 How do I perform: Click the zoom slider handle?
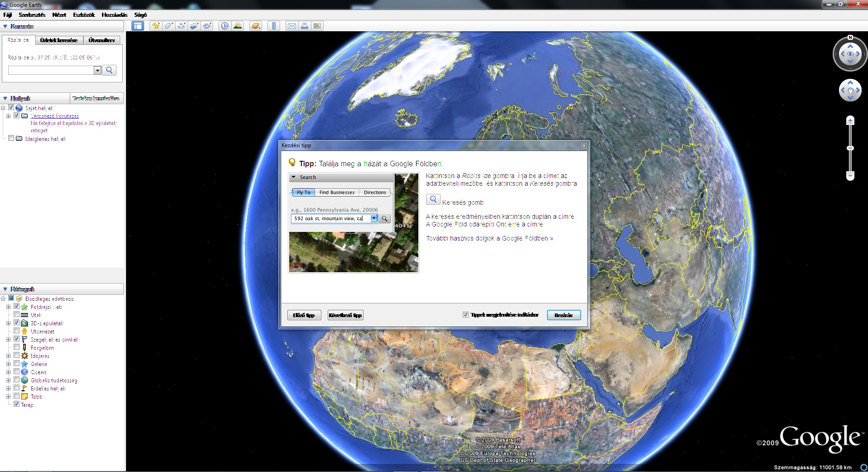click(850, 148)
